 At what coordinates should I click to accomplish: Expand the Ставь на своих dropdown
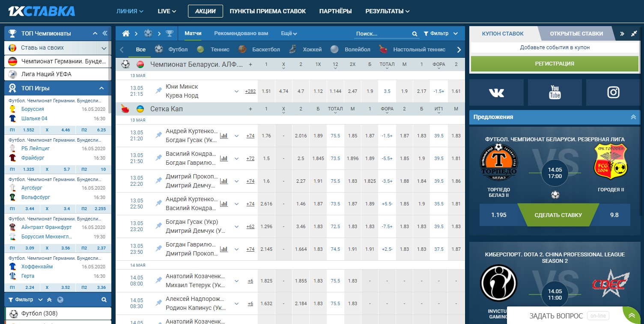point(104,48)
